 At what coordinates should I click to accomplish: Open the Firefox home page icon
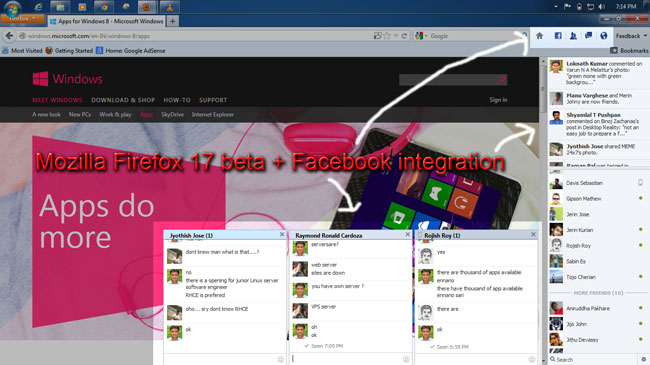539,36
